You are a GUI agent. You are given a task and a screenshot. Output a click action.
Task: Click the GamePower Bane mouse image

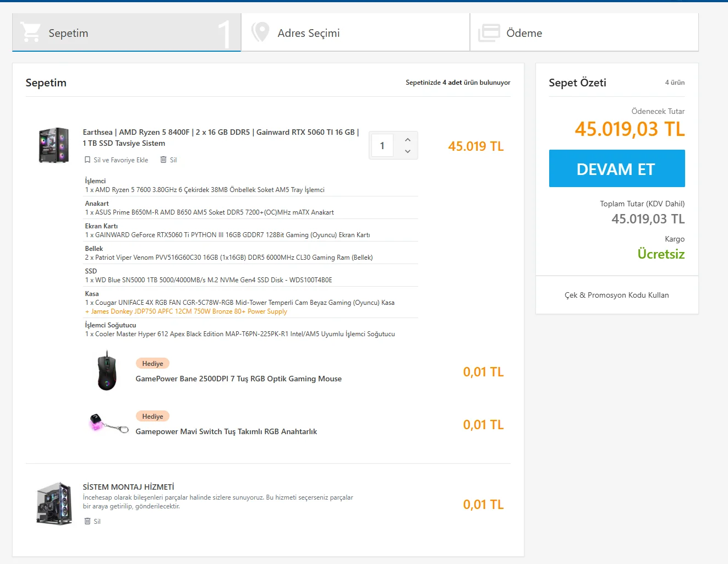tap(107, 371)
